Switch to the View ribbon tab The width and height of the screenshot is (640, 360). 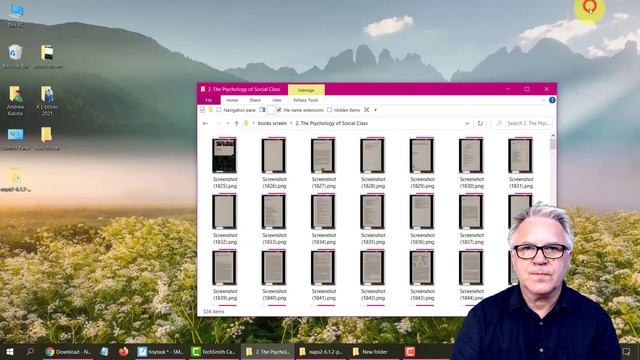point(277,100)
